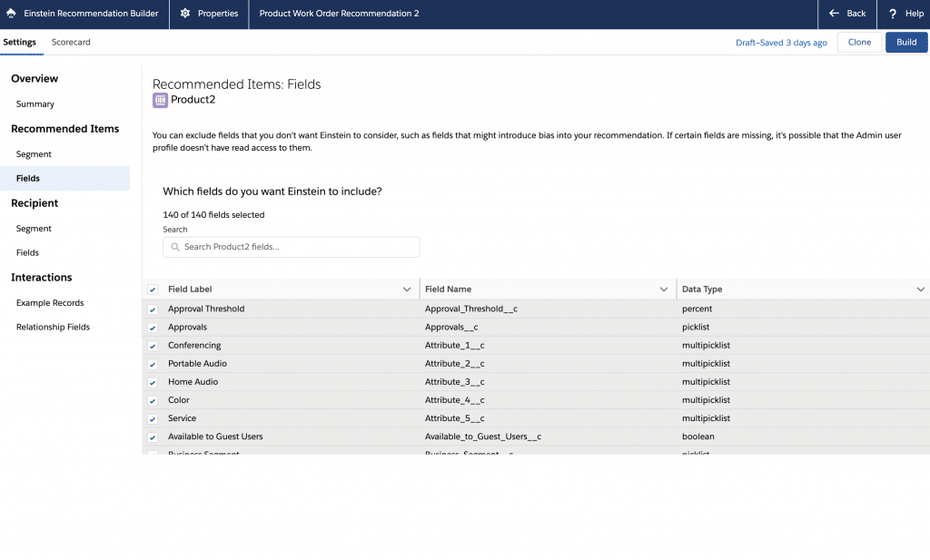Click the Attribute_4__c field name cell
The height and width of the screenshot is (560, 930).
[454, 400]
